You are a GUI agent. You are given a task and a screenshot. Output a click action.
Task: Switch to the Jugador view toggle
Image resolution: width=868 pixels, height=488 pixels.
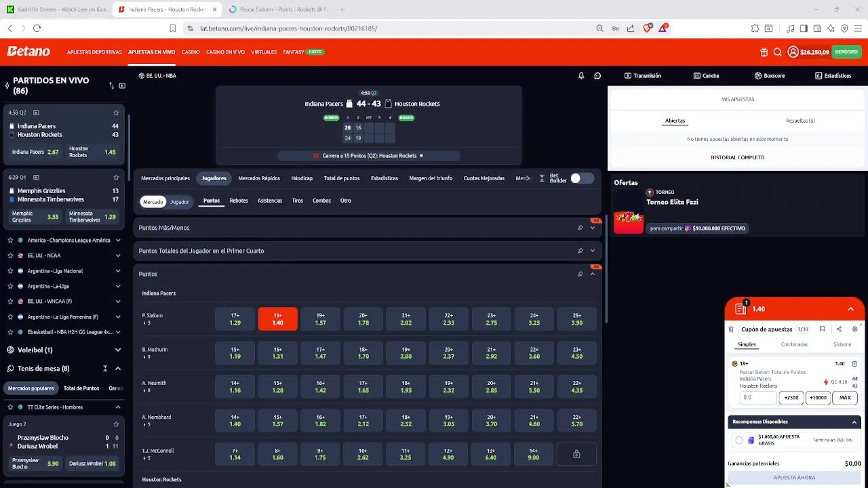click(180, 202)
